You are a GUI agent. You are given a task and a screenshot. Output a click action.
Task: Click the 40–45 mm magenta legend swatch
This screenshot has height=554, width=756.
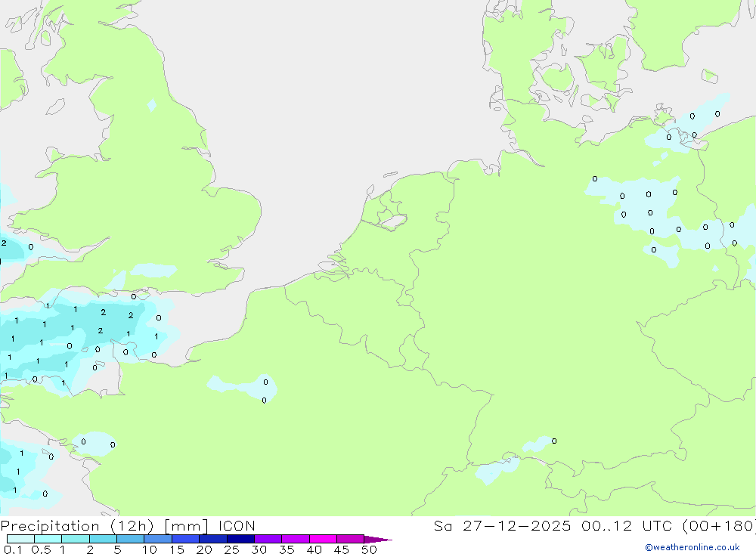tap(323, 539)
